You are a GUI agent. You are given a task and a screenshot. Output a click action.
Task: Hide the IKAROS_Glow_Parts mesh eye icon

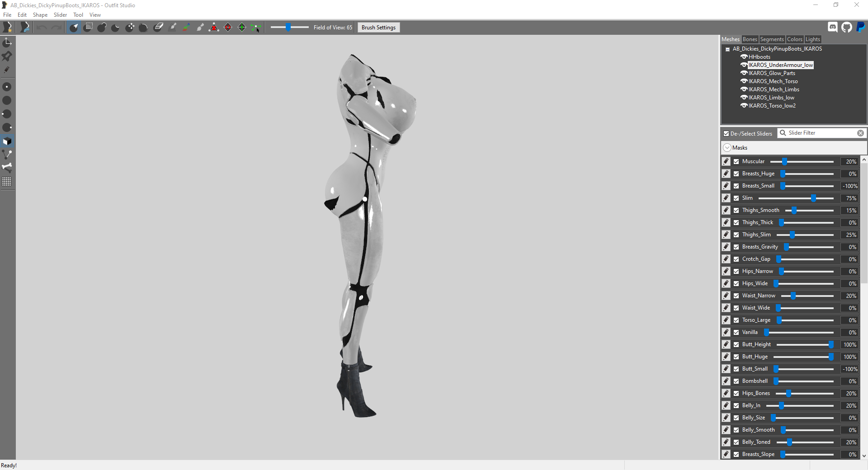(x=744, y=73)
